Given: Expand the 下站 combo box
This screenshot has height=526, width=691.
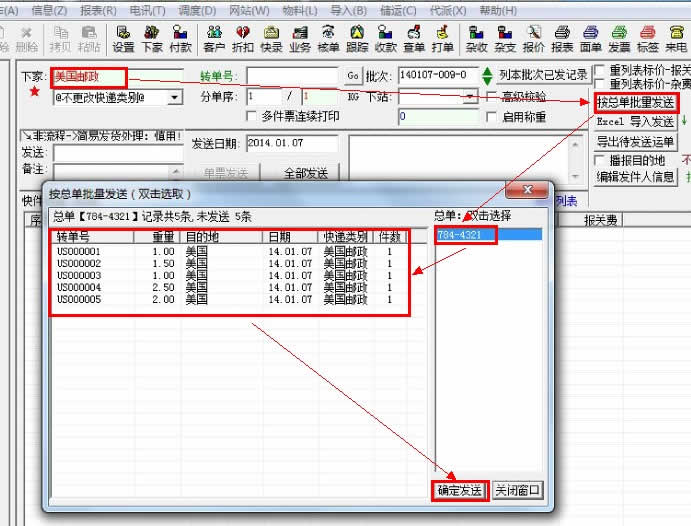Looking at the screenshot, I should (x=471, y=97).
